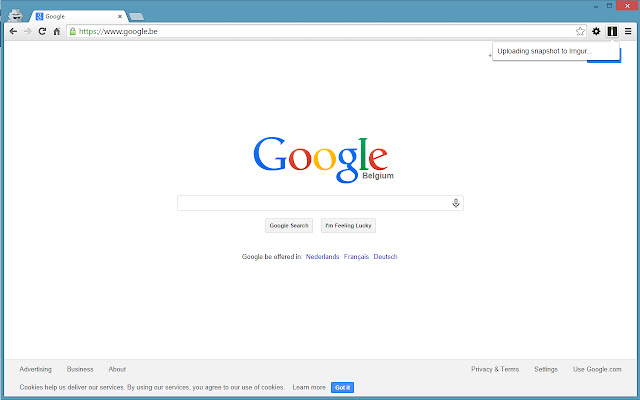Reload the Google page
This screenshot has height=400, width=640.
(42, 31)
